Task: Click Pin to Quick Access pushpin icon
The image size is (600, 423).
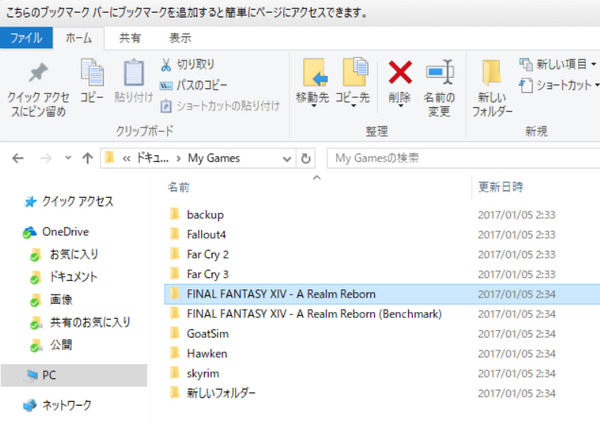Action: click(38, 72)
